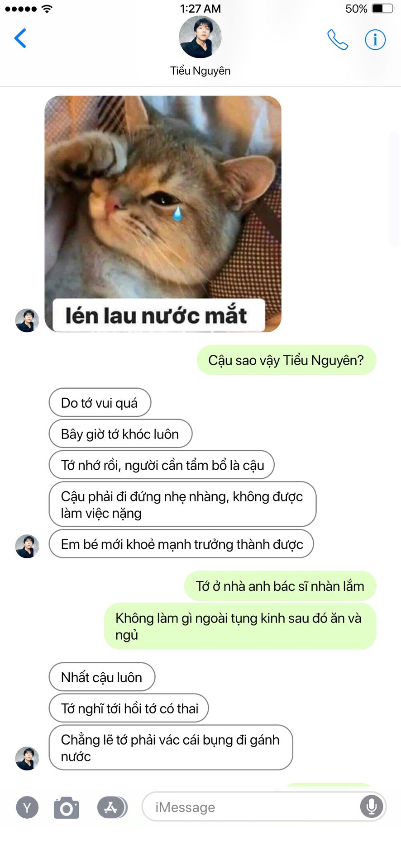401x868 pixels.
Task: Open the crying cat meme image
Action: (x=163, y=214)
